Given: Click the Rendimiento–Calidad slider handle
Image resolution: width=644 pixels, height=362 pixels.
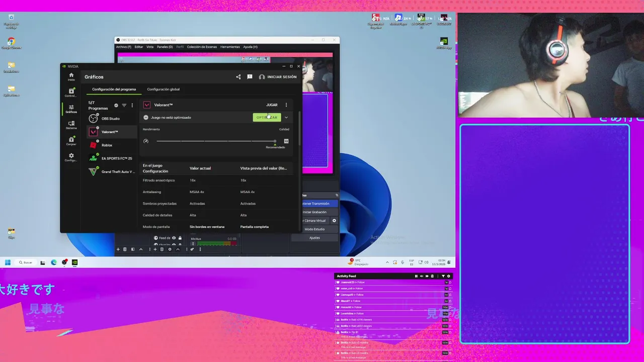Looking at the screenshot, I should (275, 141).
